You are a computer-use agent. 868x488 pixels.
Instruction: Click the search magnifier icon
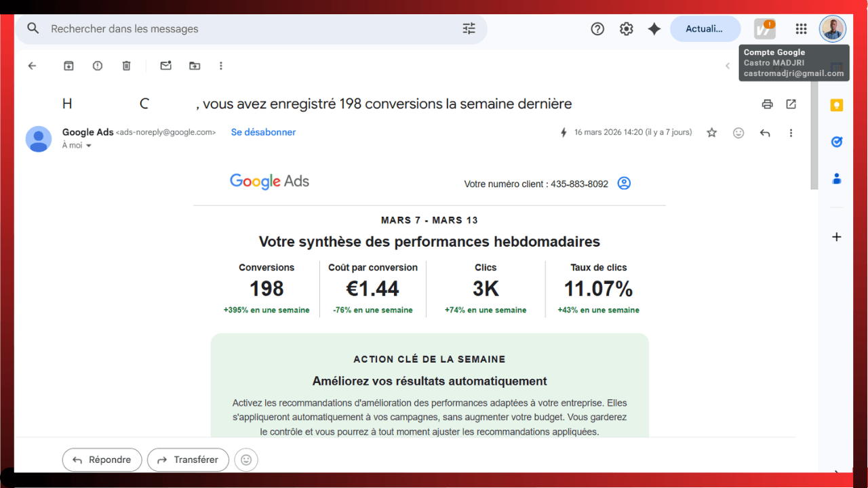point(33,28)
